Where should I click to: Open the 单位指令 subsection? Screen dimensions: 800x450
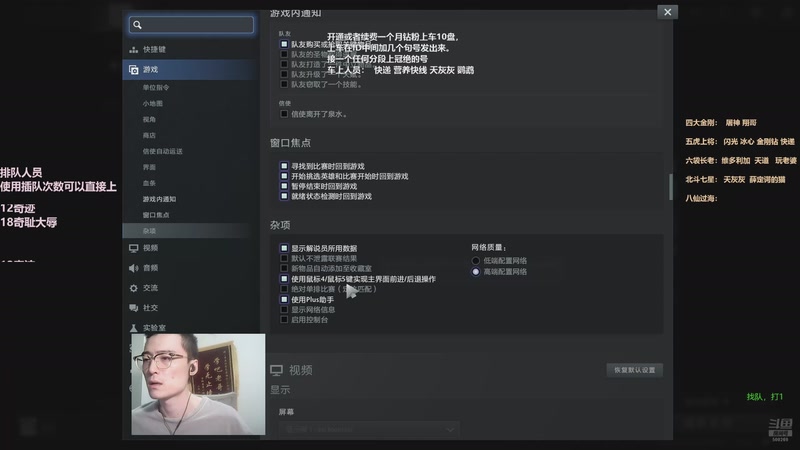(156, 87)
